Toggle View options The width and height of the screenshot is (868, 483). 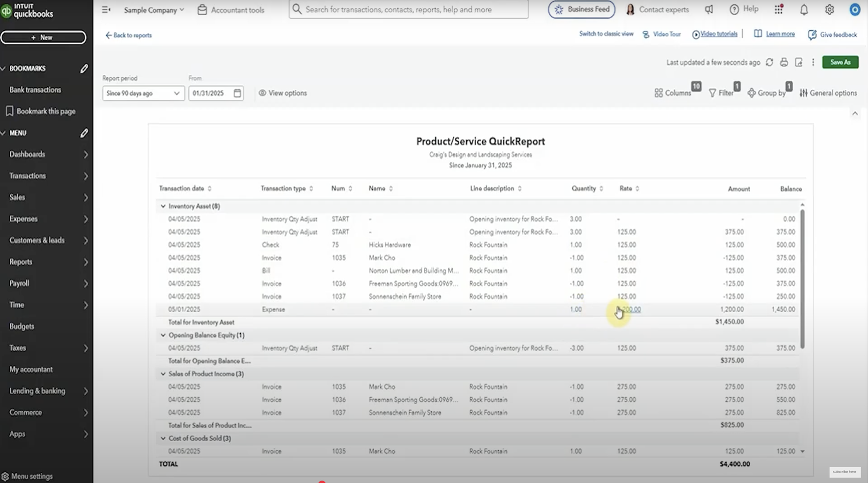pos(282,93)
